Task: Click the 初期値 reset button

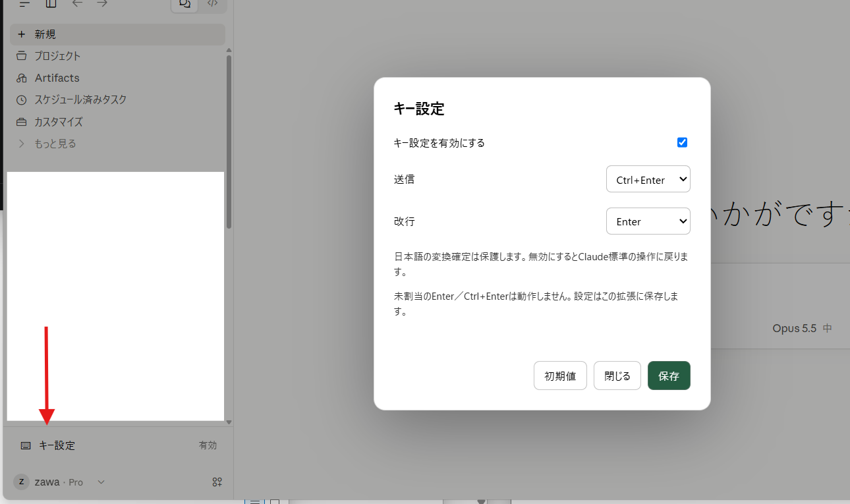Action: click(560, 376)
